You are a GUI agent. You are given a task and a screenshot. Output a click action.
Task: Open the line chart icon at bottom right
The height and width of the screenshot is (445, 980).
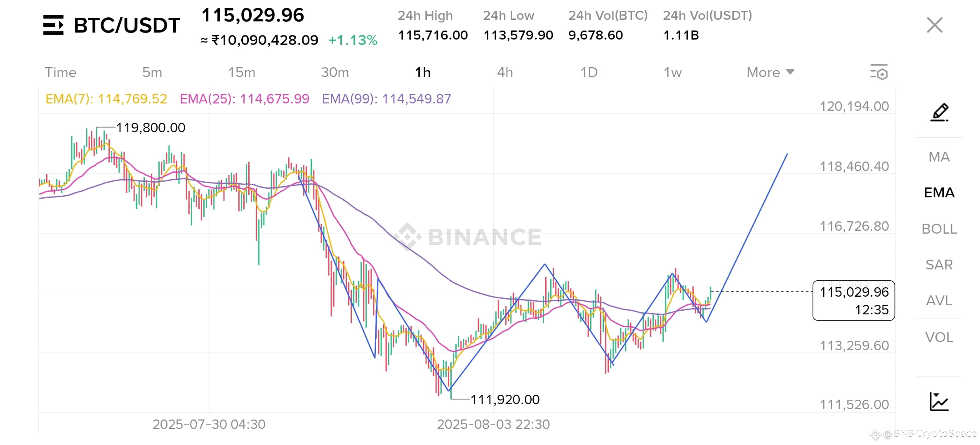[939, 401]
